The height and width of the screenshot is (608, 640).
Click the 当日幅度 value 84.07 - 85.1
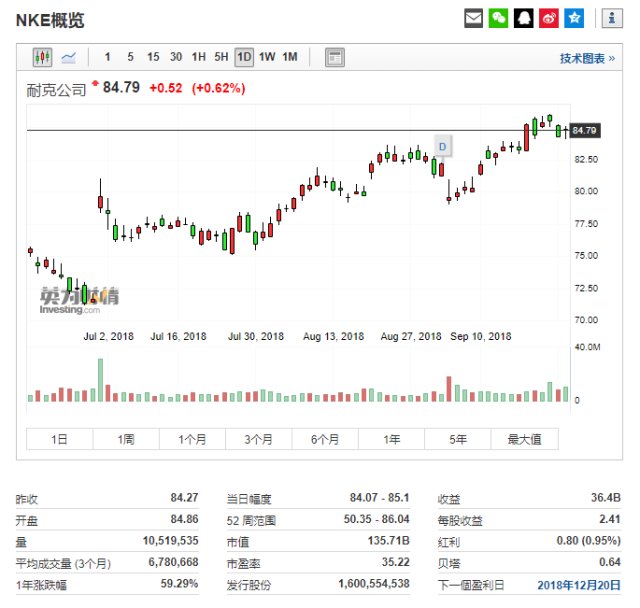point(380,497)
